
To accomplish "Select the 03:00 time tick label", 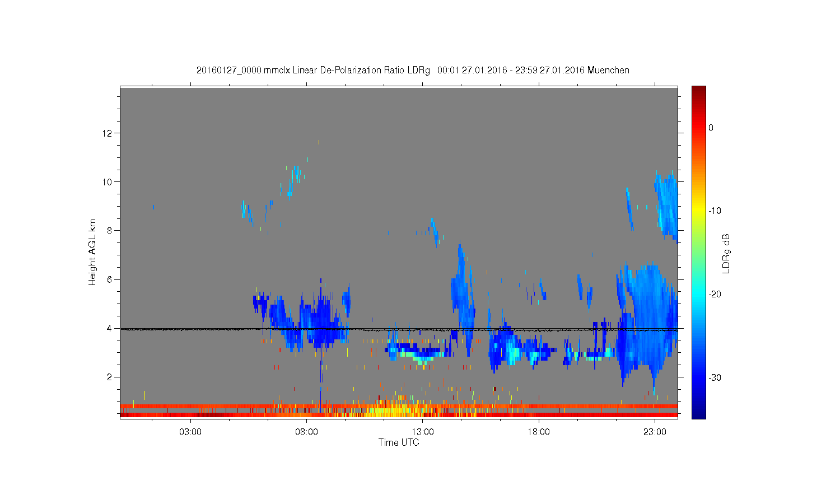I will tap(190, 432).
